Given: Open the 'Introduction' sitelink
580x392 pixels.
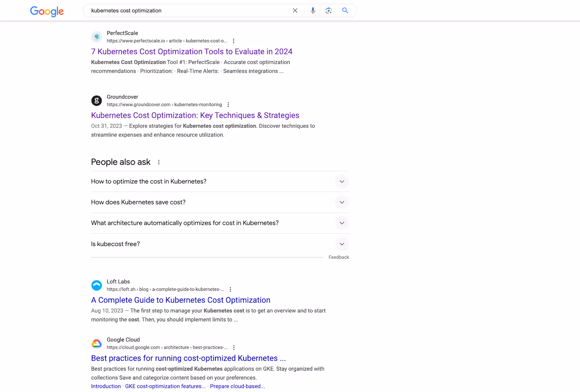Looking at the screenshot, I should pyautogui.click(x=106, y=386).
